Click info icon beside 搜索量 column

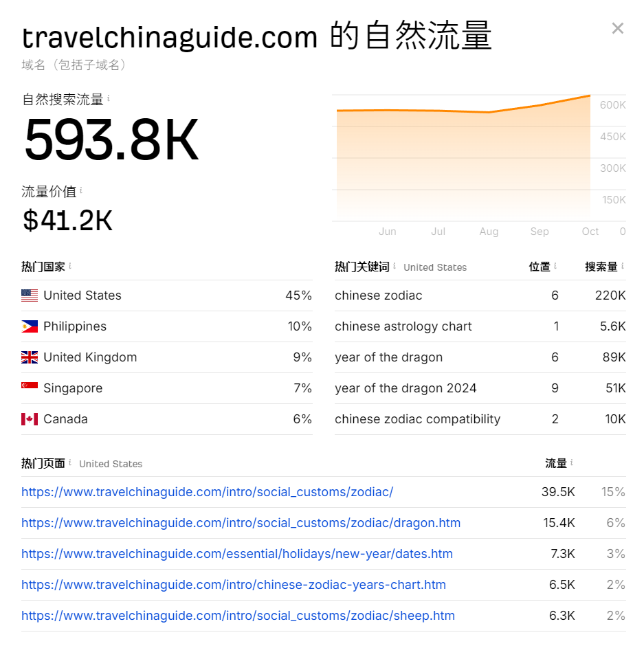623,266
